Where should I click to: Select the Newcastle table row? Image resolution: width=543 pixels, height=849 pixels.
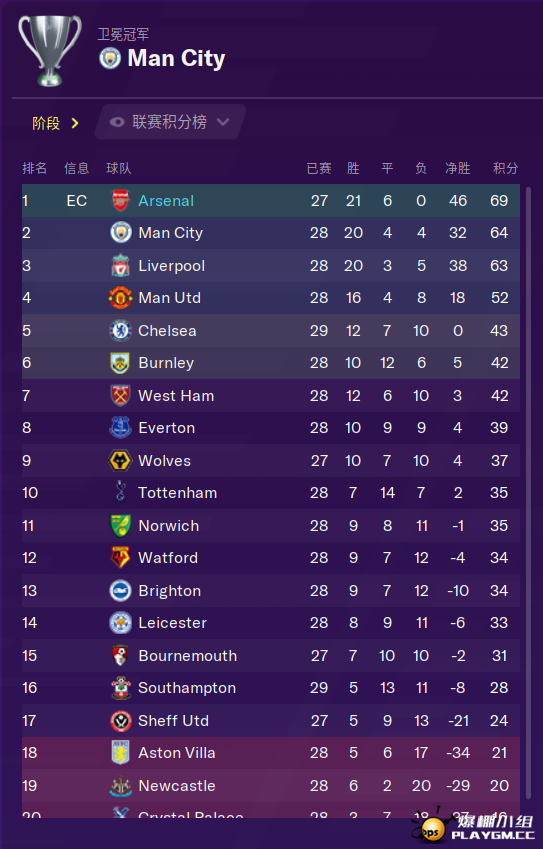click(271, 785)
